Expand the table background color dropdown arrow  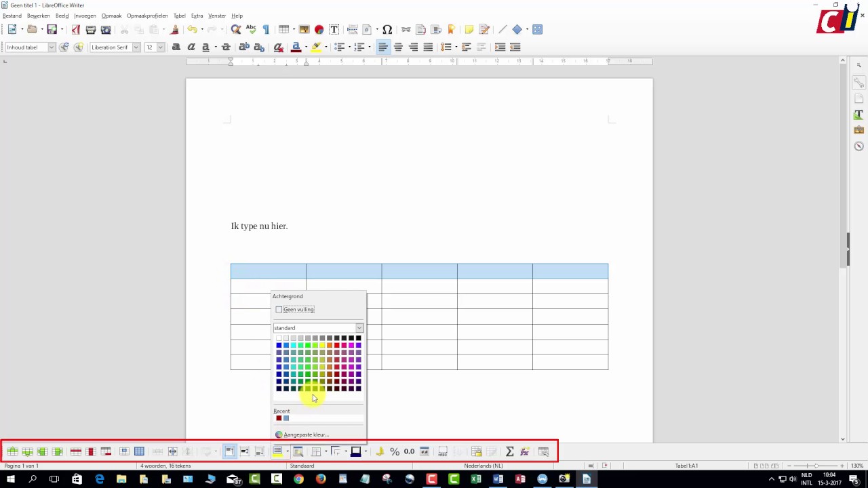click(287, 451)
